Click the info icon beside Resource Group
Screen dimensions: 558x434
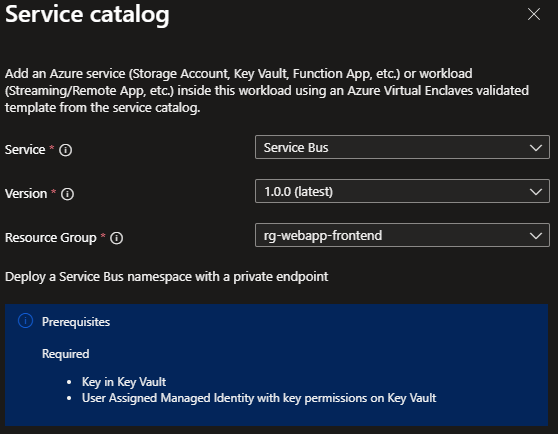tap(116, 238)
